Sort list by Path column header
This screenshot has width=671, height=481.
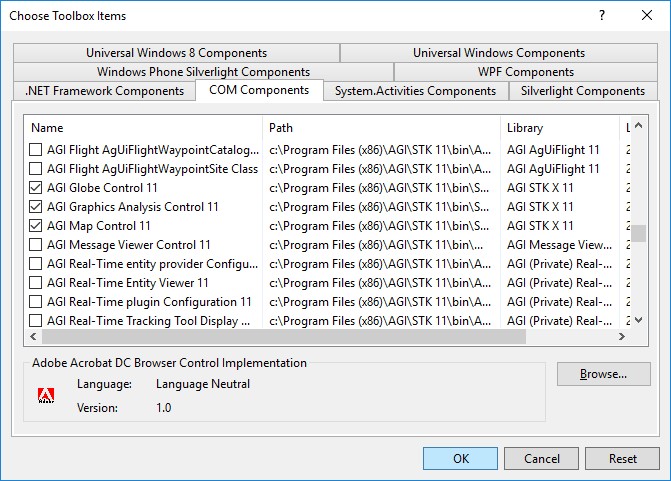click(381, 128)
